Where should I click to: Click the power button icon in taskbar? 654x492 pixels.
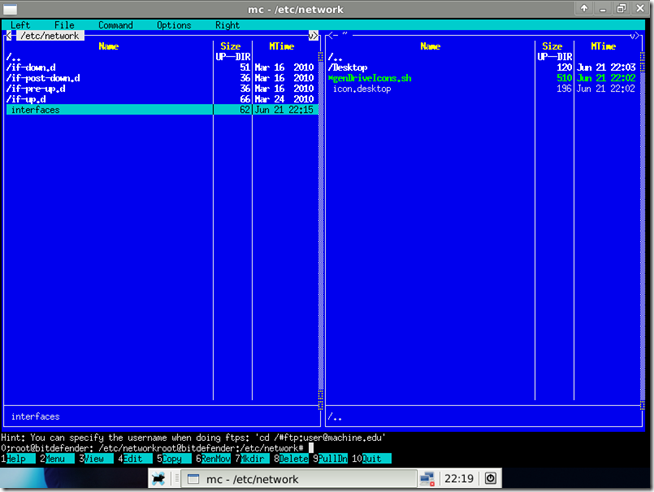click(x=490, y=478)
